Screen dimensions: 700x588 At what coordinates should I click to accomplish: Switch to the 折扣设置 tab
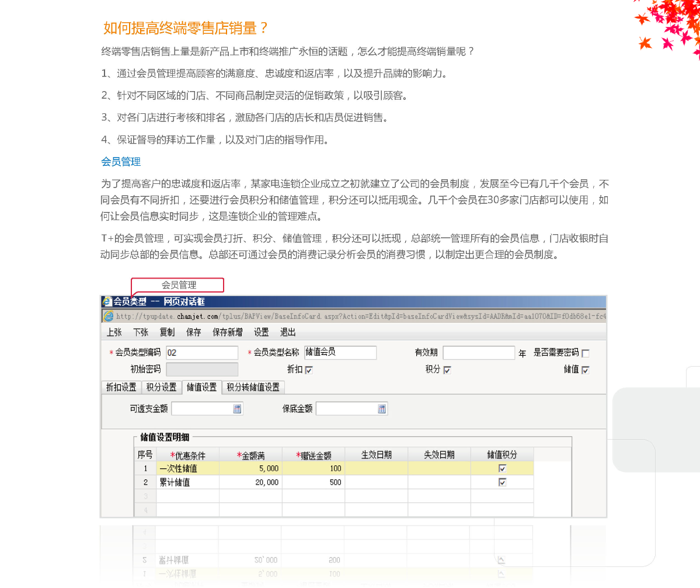tap(121, 387)
